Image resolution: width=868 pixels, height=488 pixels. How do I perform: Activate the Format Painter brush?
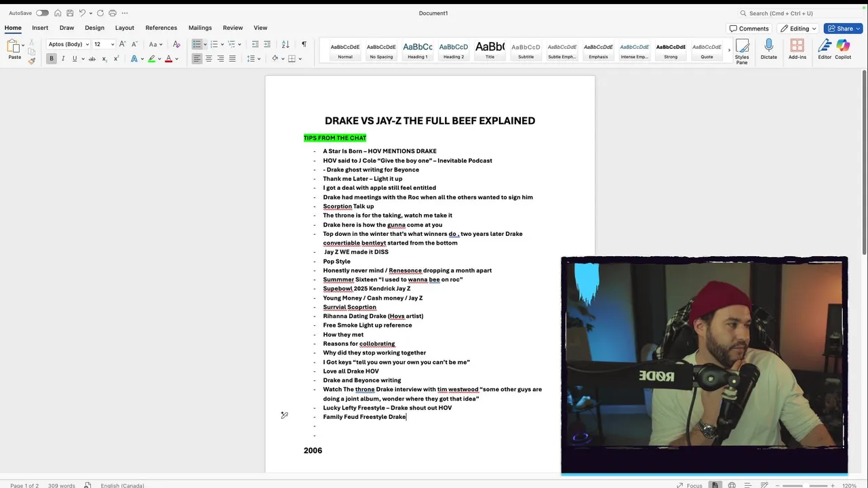point(31,60)
